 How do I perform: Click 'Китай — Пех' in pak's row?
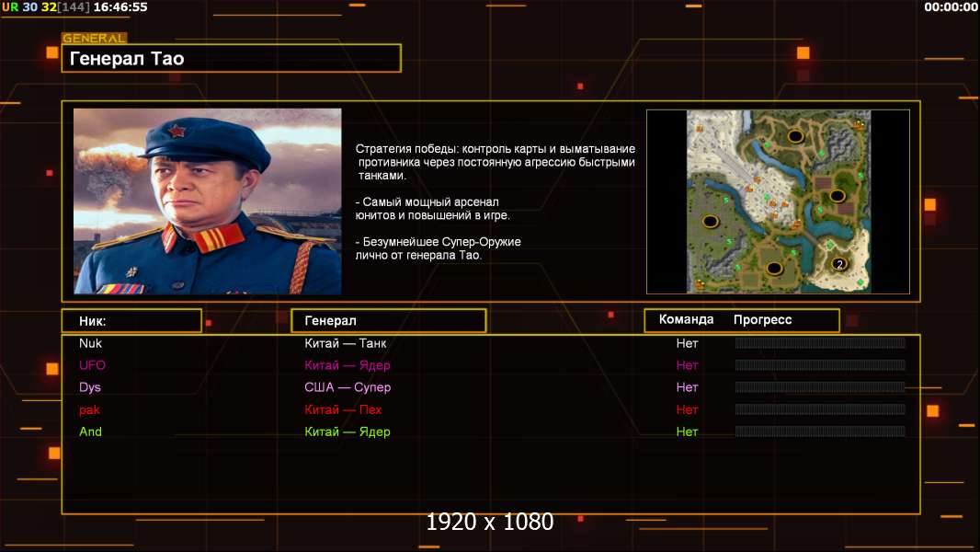(x=343, y=410)
